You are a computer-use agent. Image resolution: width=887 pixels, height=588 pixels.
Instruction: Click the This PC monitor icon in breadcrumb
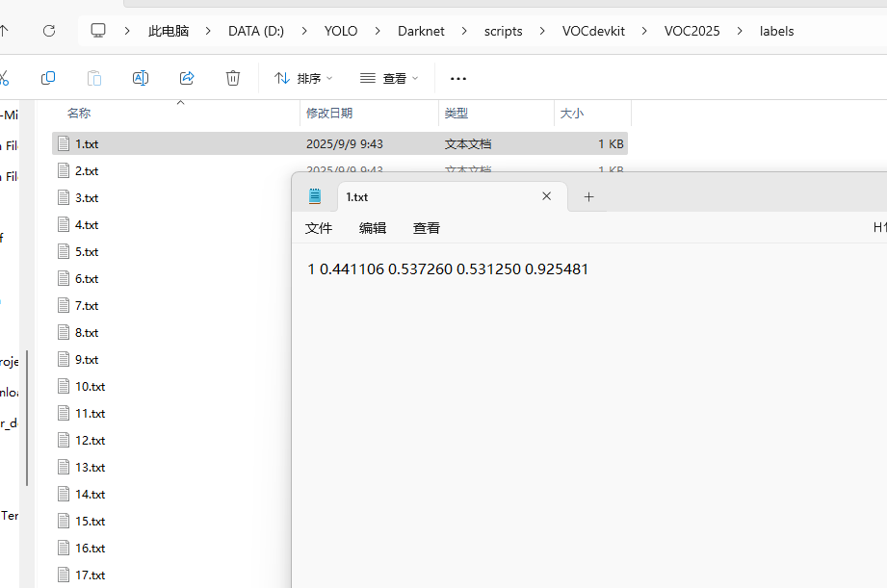point(98,31)
